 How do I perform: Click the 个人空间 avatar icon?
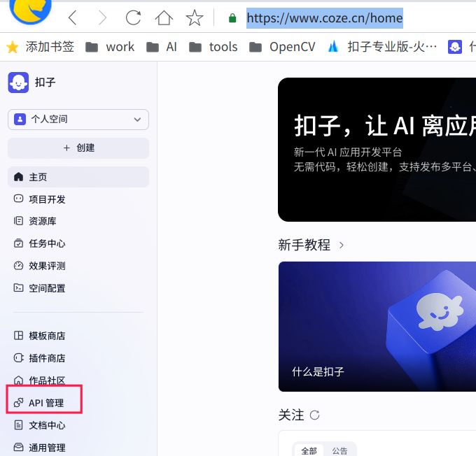(x=20, y=119)
